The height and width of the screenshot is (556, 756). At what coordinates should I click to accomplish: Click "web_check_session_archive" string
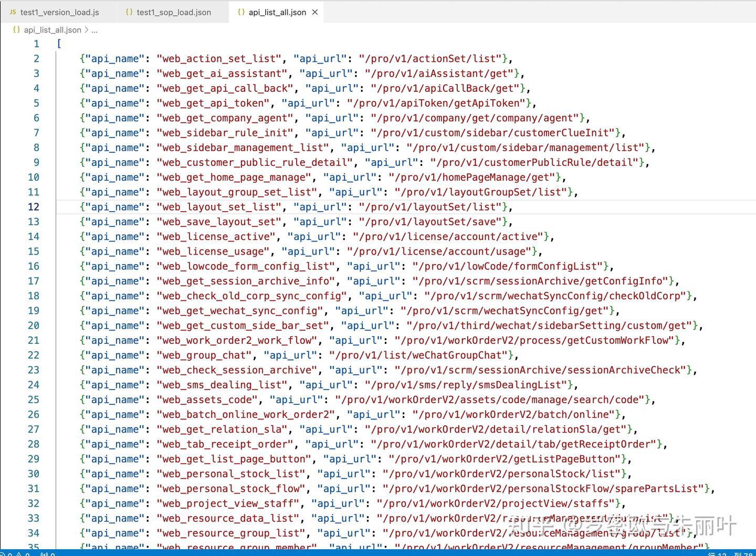(237, 370)
